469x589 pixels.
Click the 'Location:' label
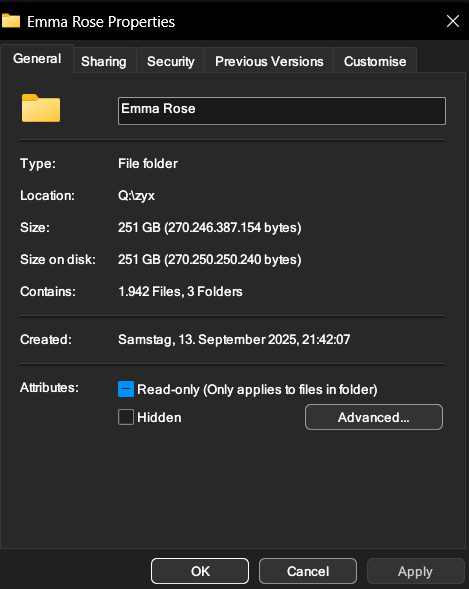coord(47,196)
